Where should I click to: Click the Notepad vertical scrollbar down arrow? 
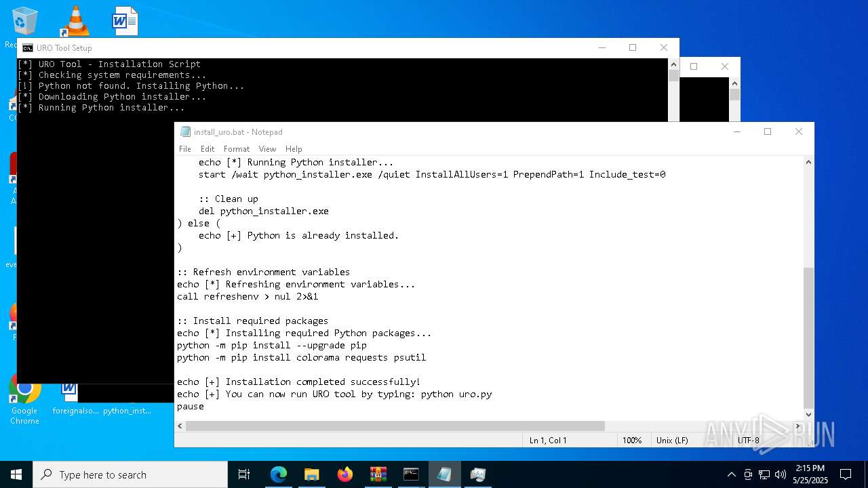pyautogui.click(x=808, y=414)
